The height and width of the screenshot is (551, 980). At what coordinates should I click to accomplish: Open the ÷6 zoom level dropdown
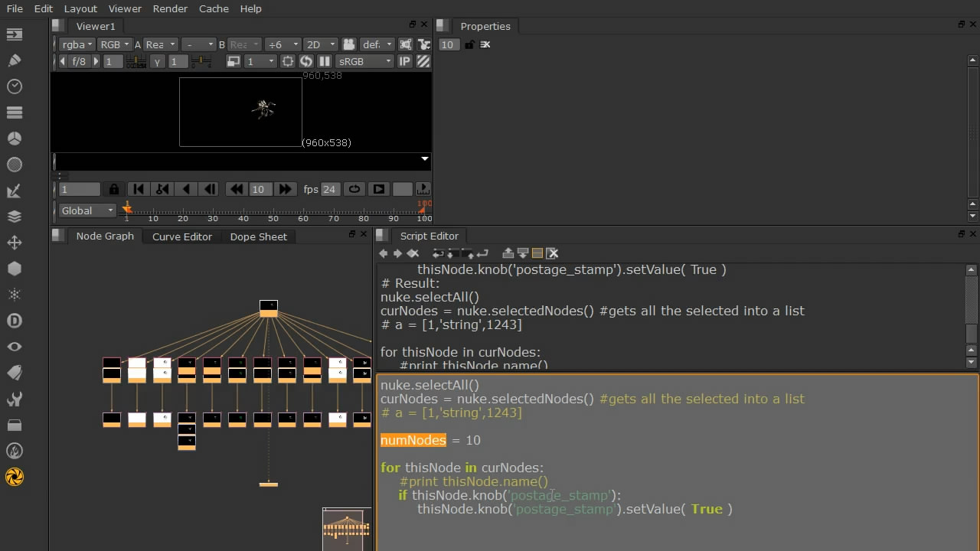pyautogui.click(x=283, y=44)
